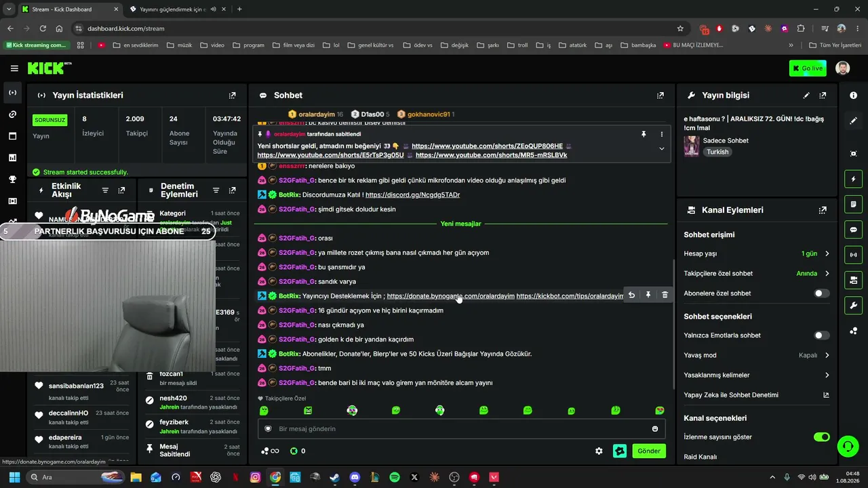
Task: Filter the Etkinlik Akışı feed
Action: [x=105, y=190]
